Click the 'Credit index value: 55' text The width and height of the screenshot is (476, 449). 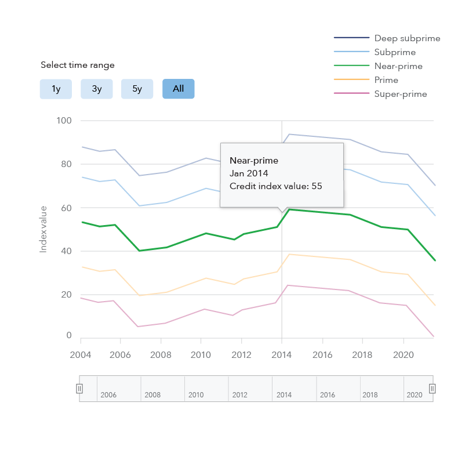[275, 186]
